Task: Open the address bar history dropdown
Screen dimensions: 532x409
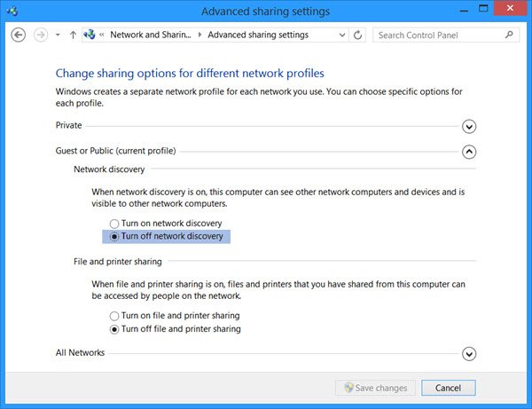Action: pyautogui.click(x=341, y=35)
